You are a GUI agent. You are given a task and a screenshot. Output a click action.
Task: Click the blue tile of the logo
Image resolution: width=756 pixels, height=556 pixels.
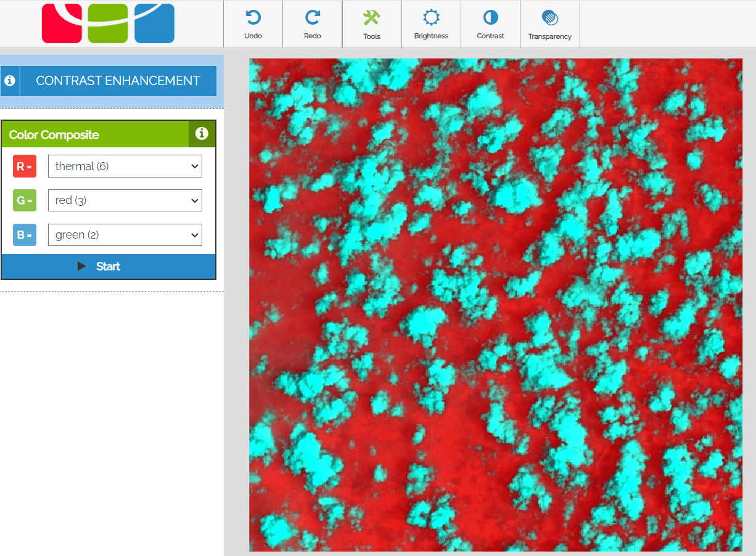(x=154, y=25)
